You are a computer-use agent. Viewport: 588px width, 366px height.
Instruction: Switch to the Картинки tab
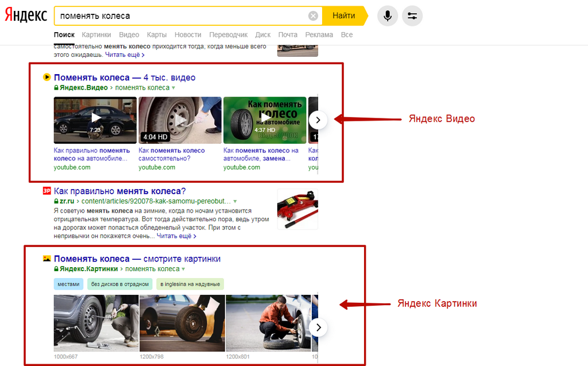click(96, 34)
